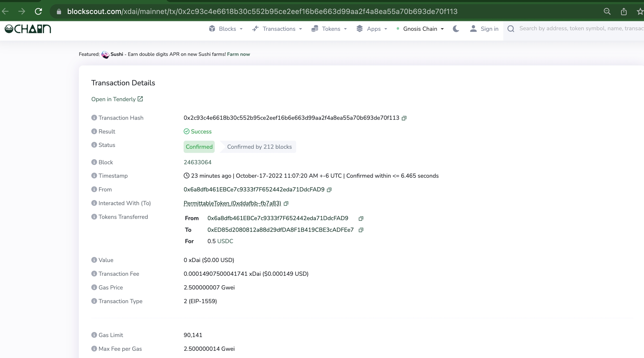The width and height of the screenshot is (644, 358).
Task: Click the gas price value 2.500000007 Gwei
Action: coord(209,288)
